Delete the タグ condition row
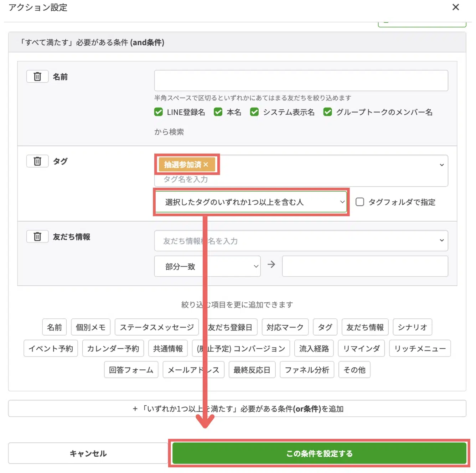 [x=37, y=161]
